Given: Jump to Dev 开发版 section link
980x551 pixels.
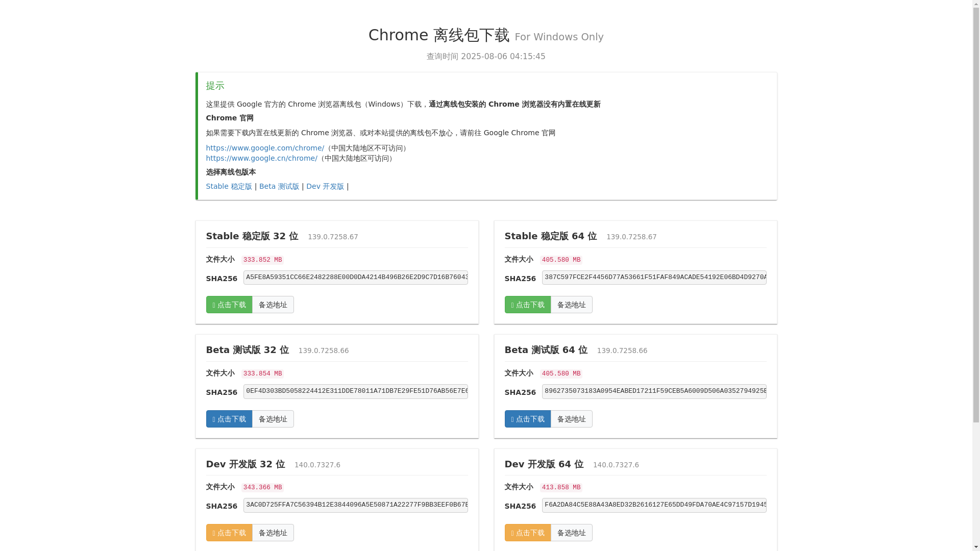Looking at the screenshot, I should tap(325, 186).
